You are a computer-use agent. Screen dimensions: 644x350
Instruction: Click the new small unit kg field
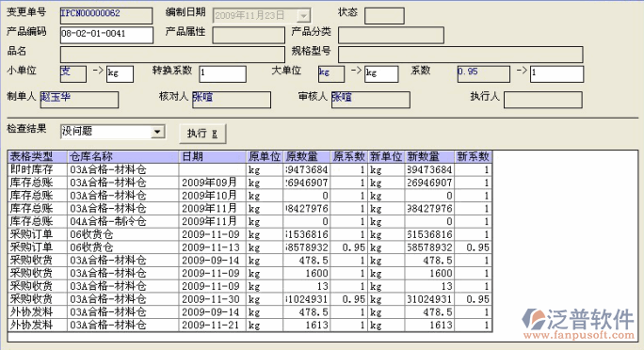point(120,74)
